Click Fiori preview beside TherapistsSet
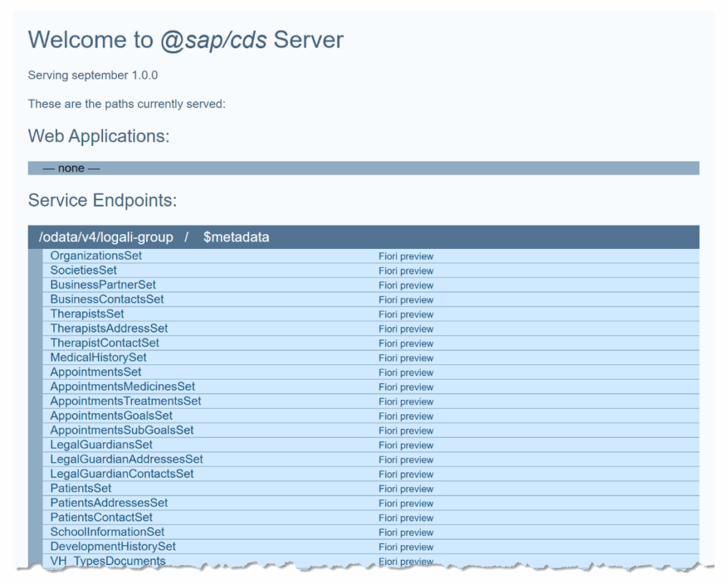Image resolution: width=728 pixels, height=584 pixels. pos(406,315)
